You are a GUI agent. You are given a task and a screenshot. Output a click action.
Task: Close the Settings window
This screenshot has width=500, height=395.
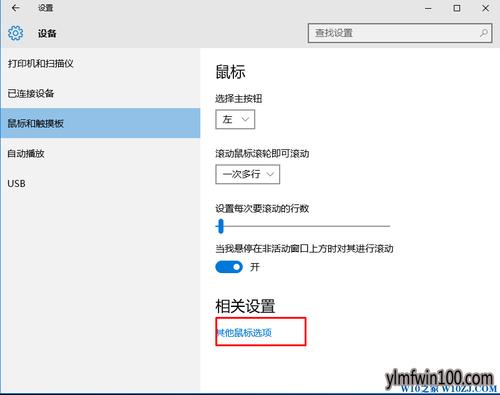click(x=485, y=8)
